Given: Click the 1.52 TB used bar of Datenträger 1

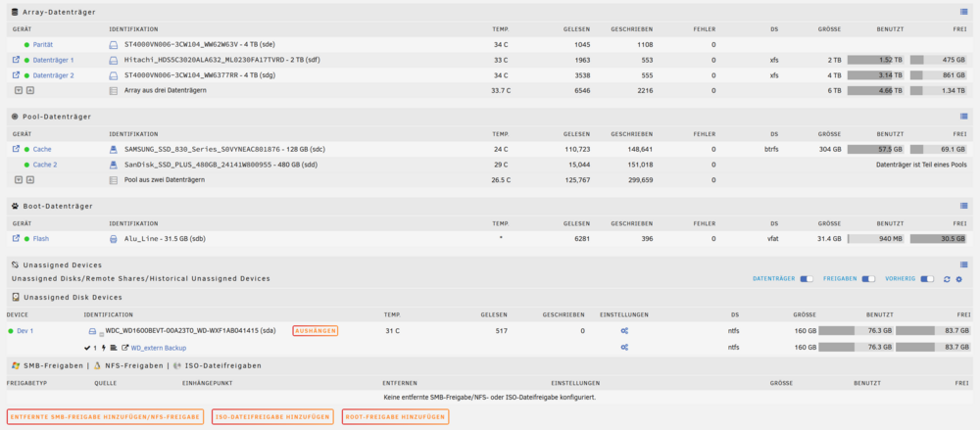Looking at the screenshot, I should (x=875, y=60).
